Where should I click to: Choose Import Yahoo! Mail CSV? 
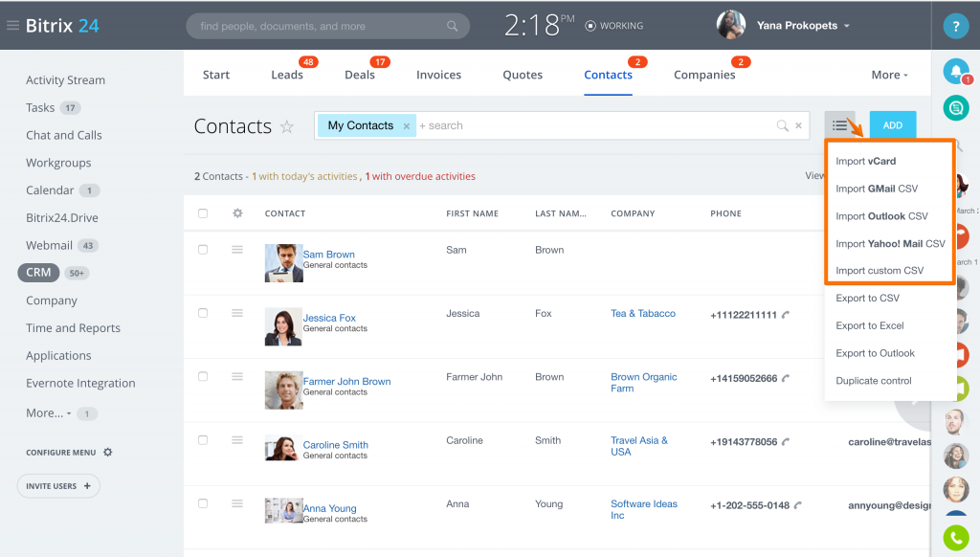[891, 244]
